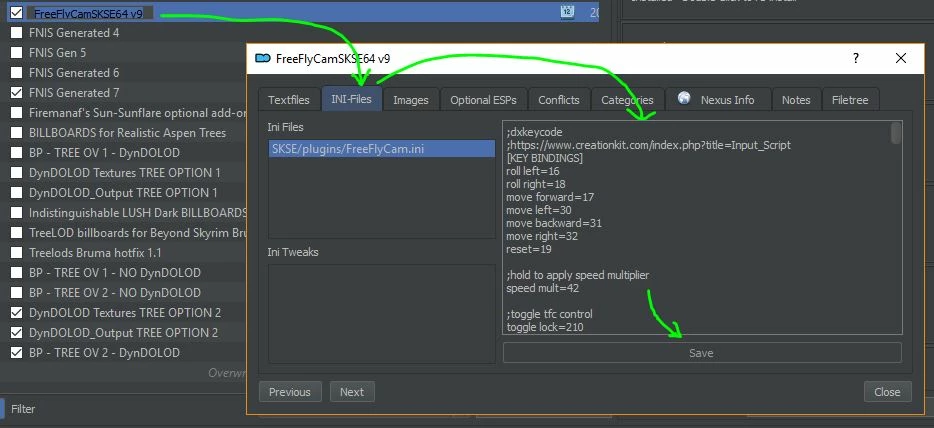Click the Previous button

(289, 392)
